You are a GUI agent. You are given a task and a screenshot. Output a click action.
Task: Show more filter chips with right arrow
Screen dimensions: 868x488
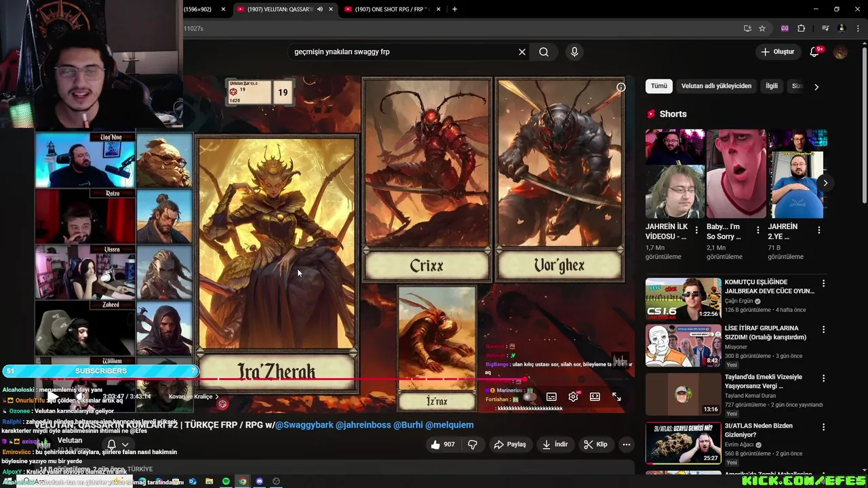pyautogui.click(x=816, y=87)
